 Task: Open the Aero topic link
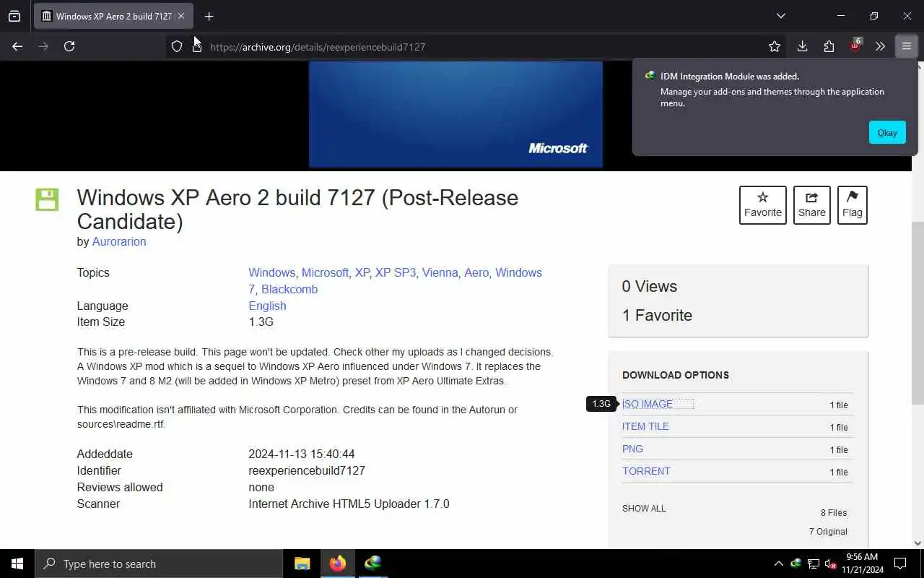[476, 272]
